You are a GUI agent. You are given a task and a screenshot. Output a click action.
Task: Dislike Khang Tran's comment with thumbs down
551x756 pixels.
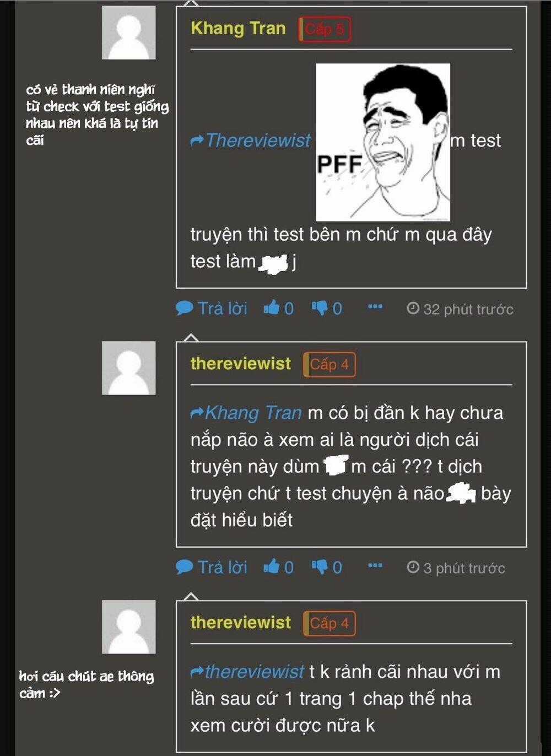point(320,308)
